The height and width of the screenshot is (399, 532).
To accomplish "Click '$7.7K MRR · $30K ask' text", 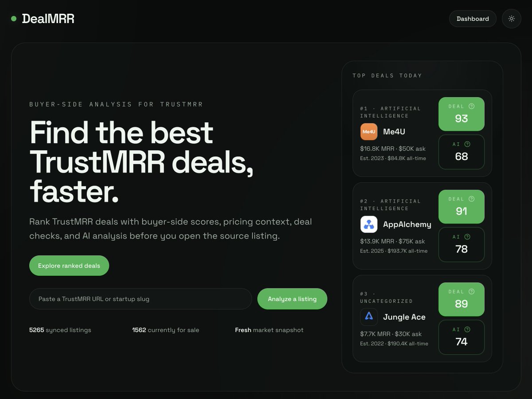I will pyautogui.click(x=391, y=334).
